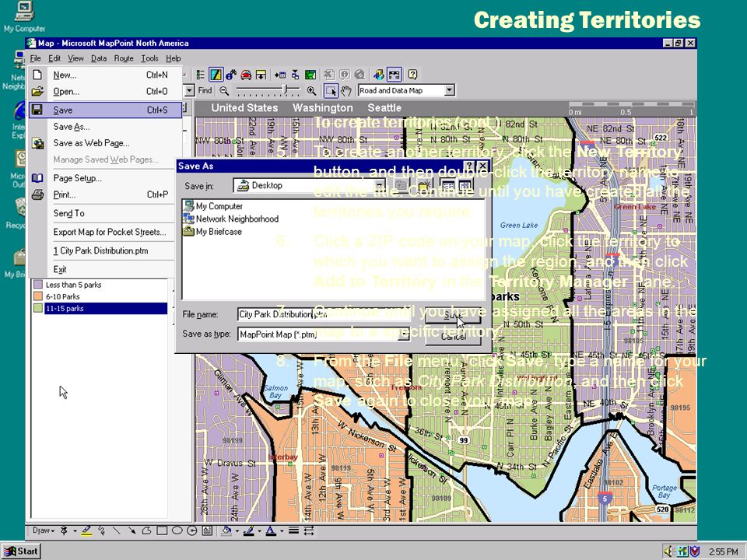The height and width of the screenshot is (560, 747).
Task: Open the View menu
Action: point(75,58)
